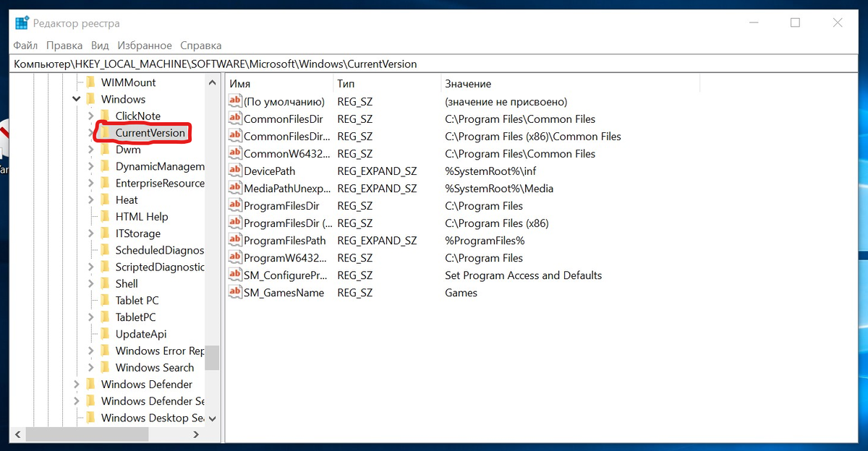This screenshot has height=451, width=868.
Task: Select the CurrentVersion key
Action: coord(150,133)
